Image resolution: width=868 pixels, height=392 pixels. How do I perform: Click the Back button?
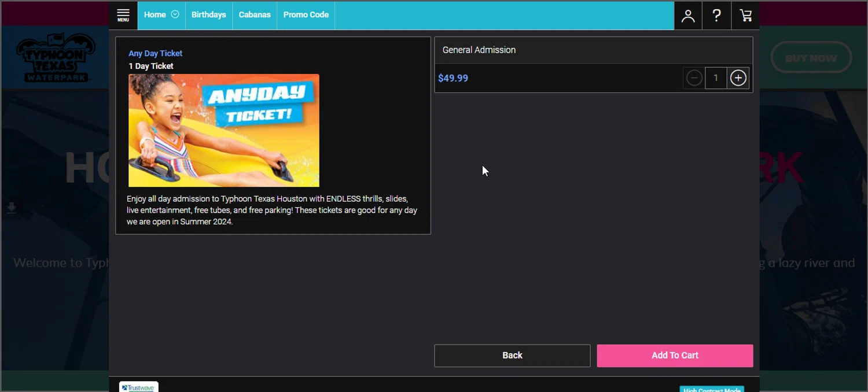(x=512, y=356)
